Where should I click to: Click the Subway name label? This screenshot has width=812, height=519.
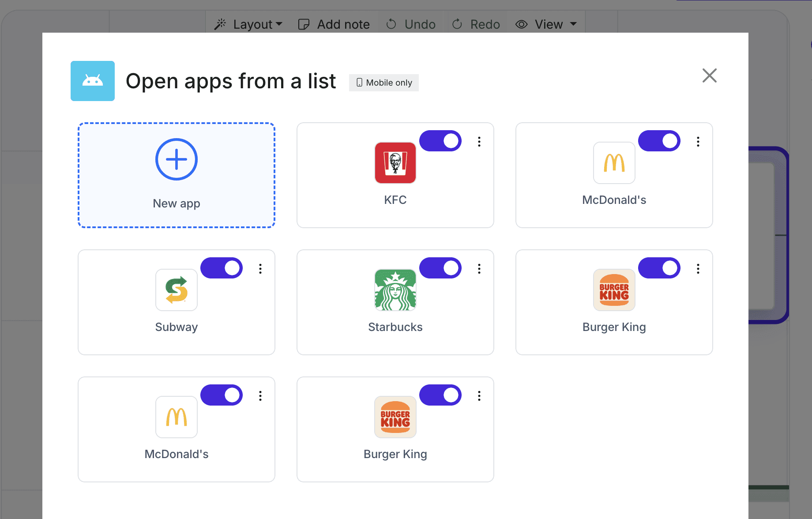pyautogui.click(x=177, y=327)
